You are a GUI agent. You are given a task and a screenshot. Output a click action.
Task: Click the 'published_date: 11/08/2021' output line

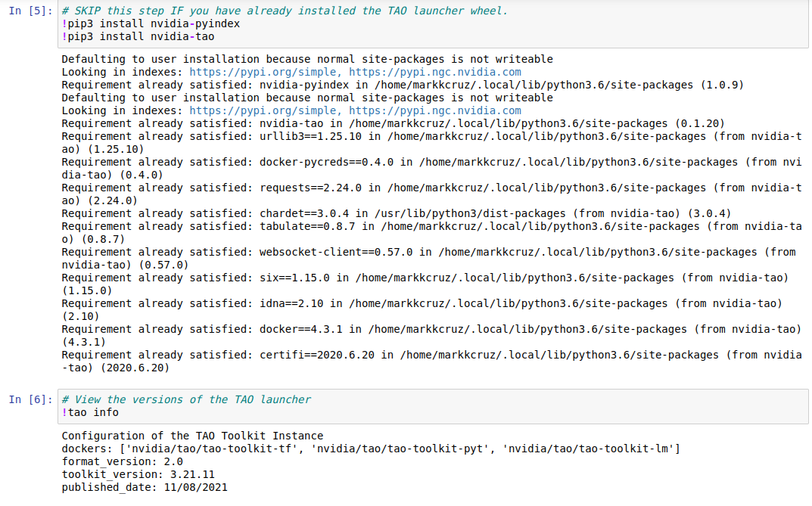coord(145,487)
